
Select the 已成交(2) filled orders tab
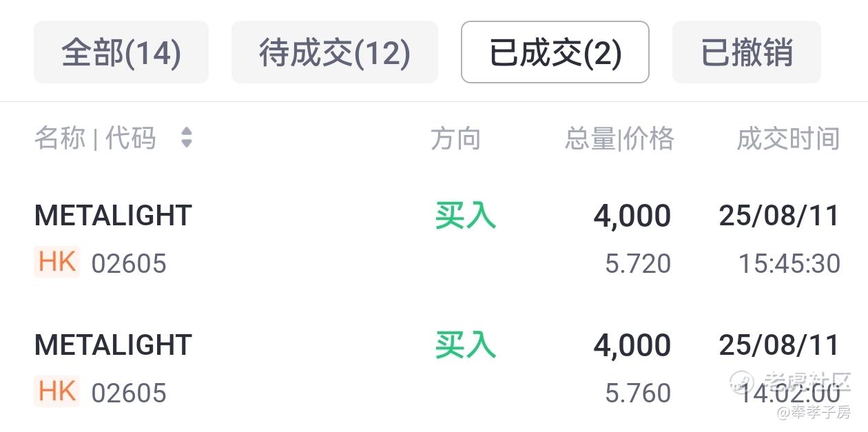555,52
